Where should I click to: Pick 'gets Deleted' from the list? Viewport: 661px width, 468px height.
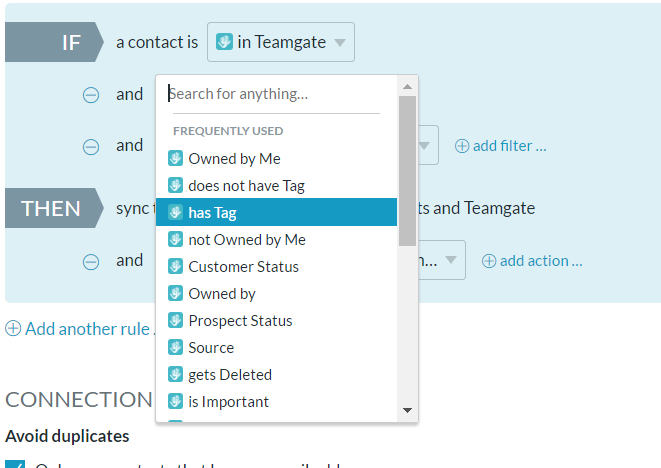tap(277, 374)
